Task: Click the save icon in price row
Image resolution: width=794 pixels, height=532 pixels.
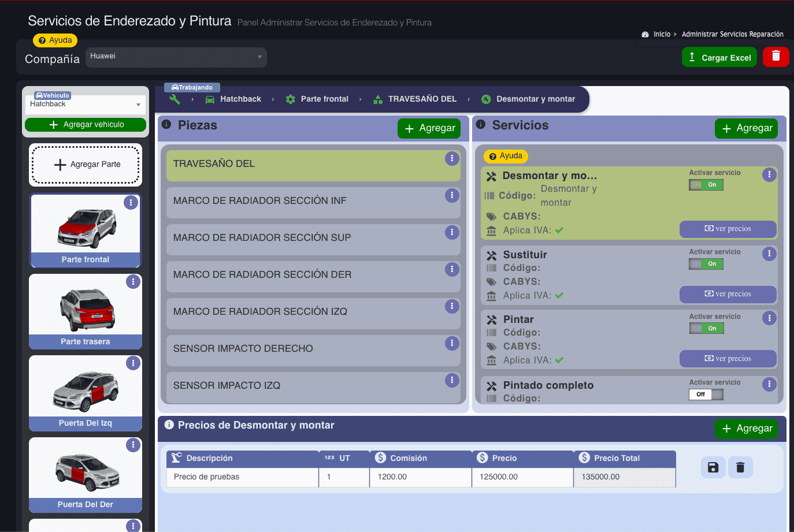Action: pyautogui.click(x=713, y=467)
